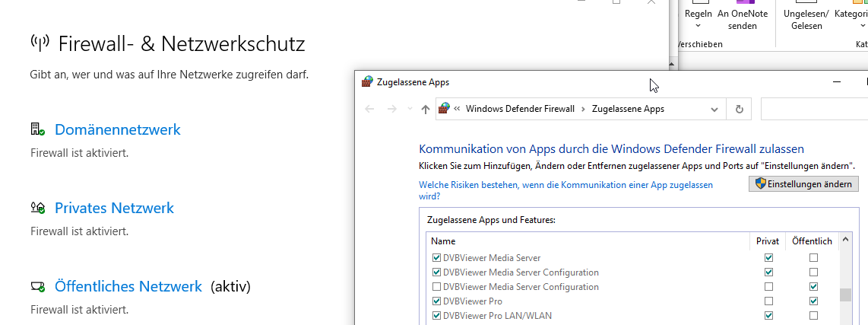
Task: Open the address bar history dropdown
Action: [x=714, y=109]
